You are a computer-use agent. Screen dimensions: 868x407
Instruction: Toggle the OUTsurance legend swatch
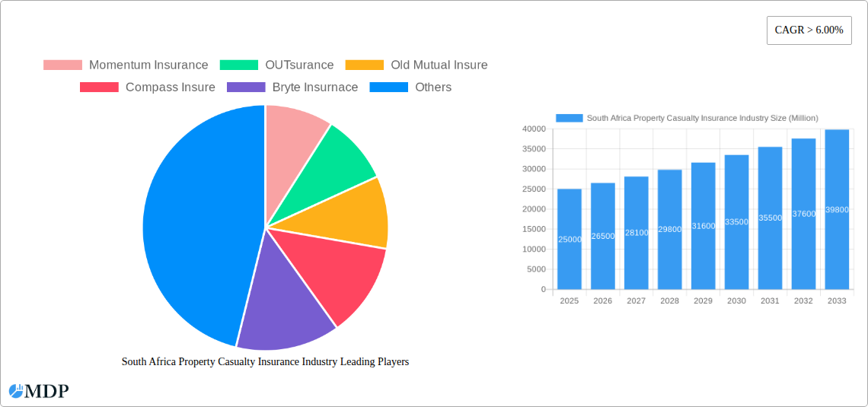pos(238,65)
